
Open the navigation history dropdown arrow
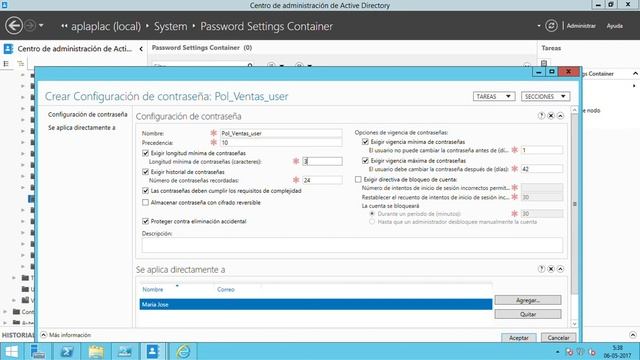(x=41, y=26)
